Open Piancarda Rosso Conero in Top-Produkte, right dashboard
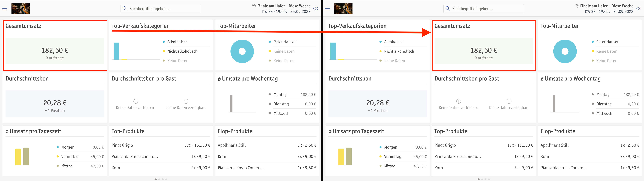Image resolution: width=644 pixels, height=181 pixels. [x=484, y=157]
